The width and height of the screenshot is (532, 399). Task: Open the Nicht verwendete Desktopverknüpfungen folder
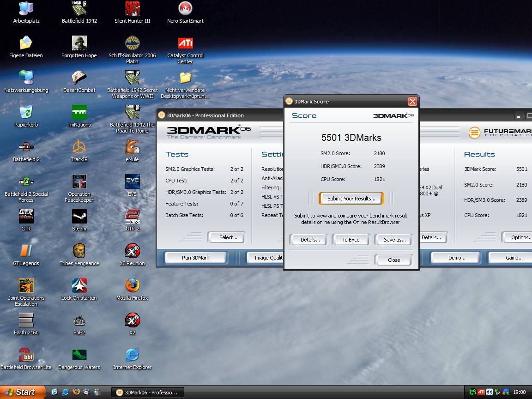[185, 85]
